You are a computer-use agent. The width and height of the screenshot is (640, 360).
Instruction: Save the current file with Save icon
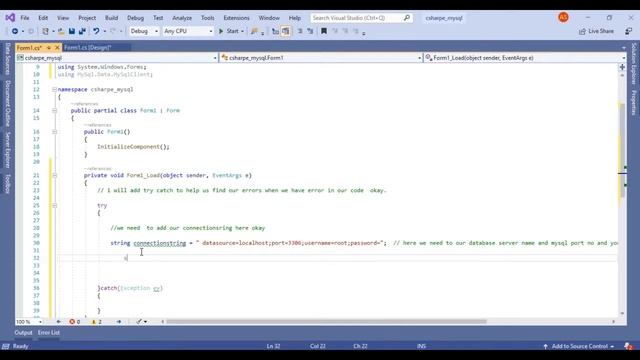[x=72, y=31]
